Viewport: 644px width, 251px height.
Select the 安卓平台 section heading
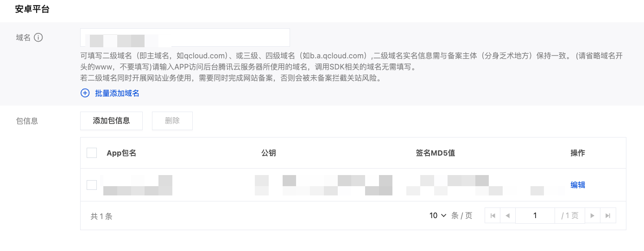[32, 9]
